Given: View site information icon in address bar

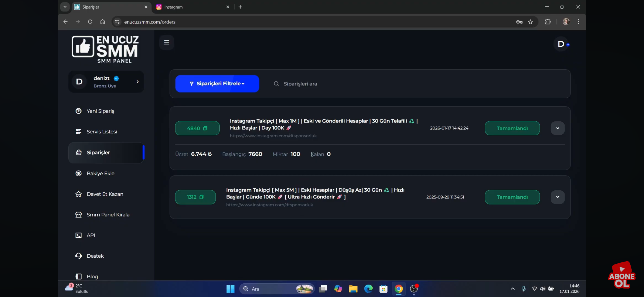Looking at the screenshot, I should pos(117,22).
